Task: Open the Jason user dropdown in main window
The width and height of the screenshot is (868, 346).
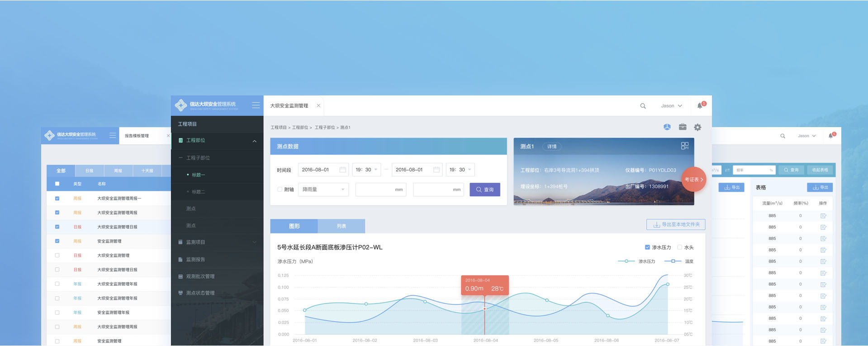Action: 671,106
